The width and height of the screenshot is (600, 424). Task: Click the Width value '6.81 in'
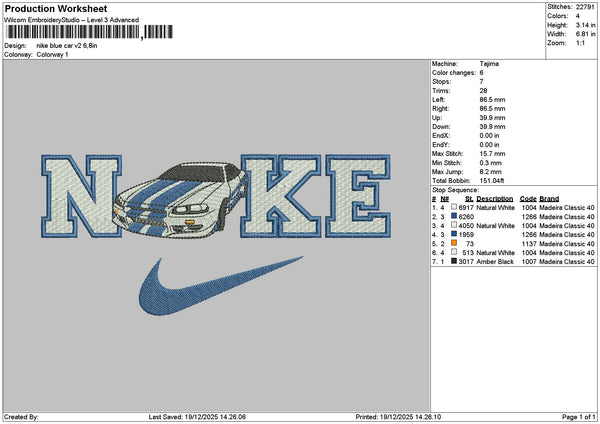pyautogui.click(x=585, y=34)
